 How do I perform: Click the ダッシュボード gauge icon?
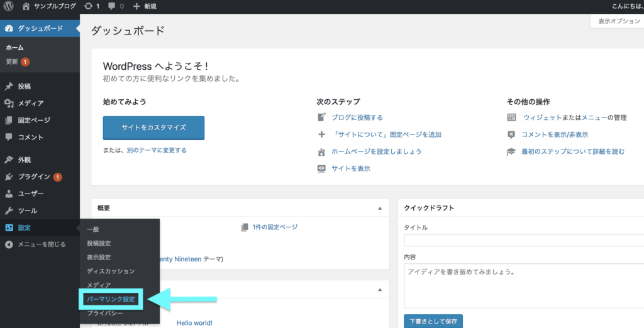9,28
